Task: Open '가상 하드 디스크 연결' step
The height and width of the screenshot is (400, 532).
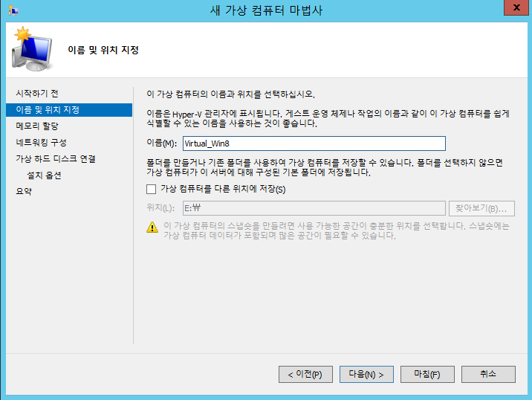Action: pos(56,158)
